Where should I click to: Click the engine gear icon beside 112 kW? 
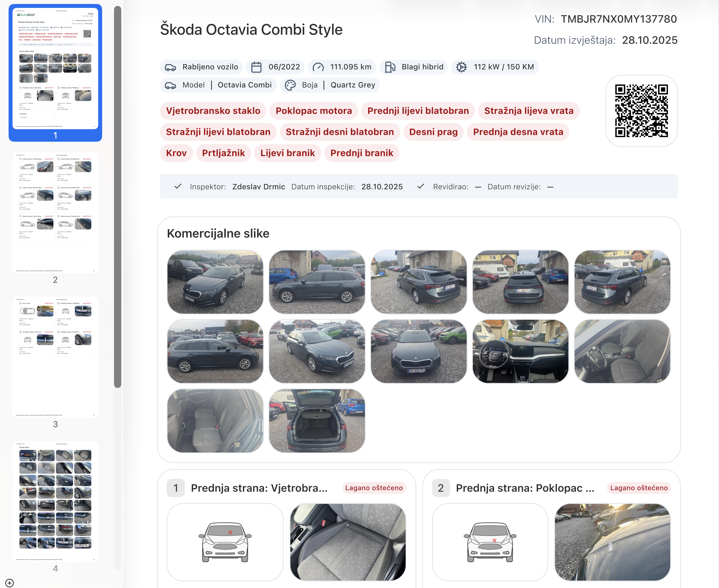(x=461, y=67)
